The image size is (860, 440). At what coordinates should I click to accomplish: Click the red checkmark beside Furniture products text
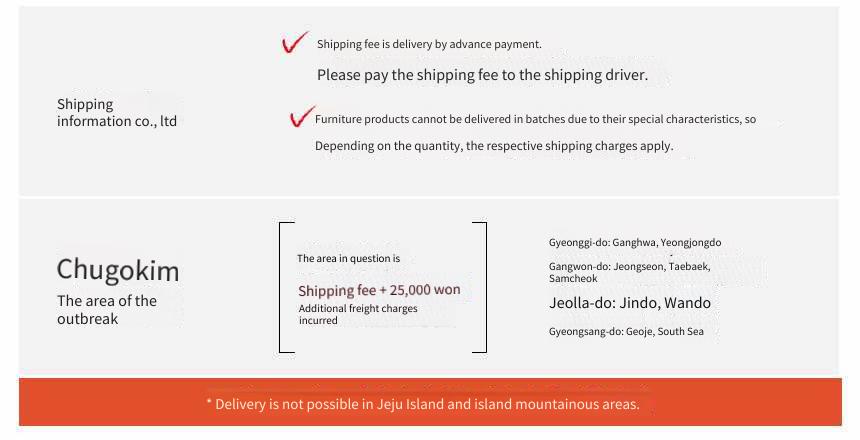pyautogui.click(x=302, y=116)
